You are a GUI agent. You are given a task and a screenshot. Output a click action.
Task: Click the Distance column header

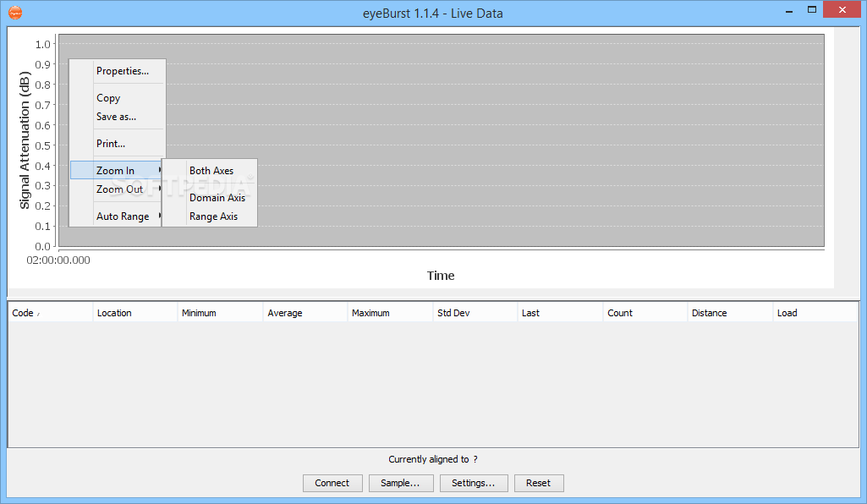(730, 313)
